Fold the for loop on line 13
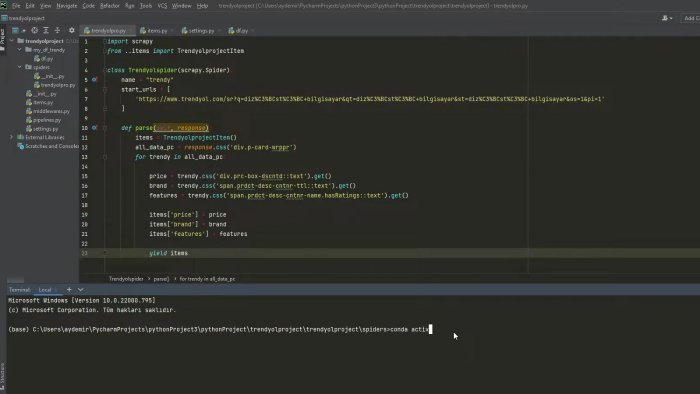Screen dimensions: 700x394 click(x=105, y=157)
